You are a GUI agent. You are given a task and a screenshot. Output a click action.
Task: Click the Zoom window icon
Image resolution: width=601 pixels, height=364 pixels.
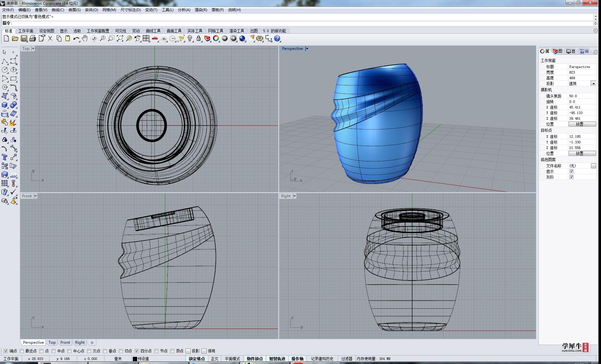[x=111, y=39]
